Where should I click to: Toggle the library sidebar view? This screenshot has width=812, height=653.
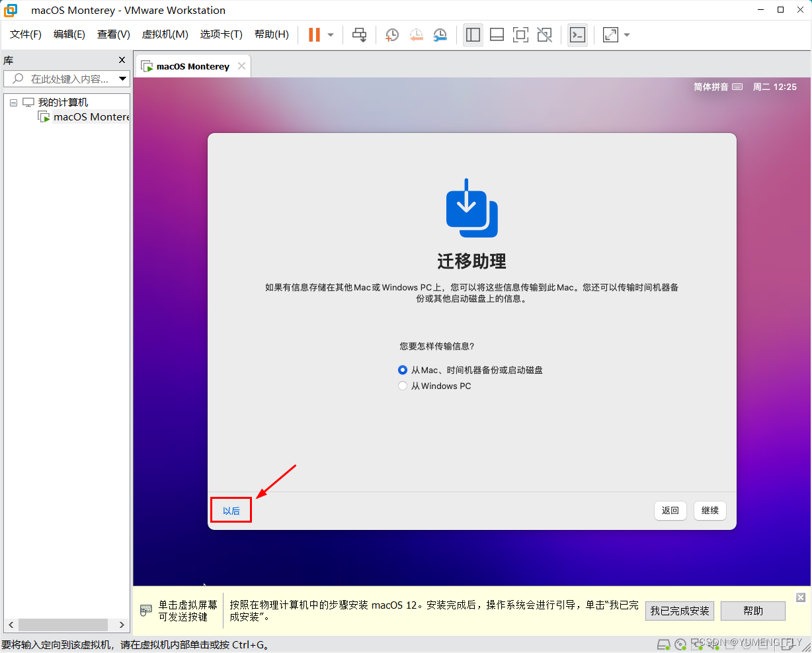click(x=473, y=34)
